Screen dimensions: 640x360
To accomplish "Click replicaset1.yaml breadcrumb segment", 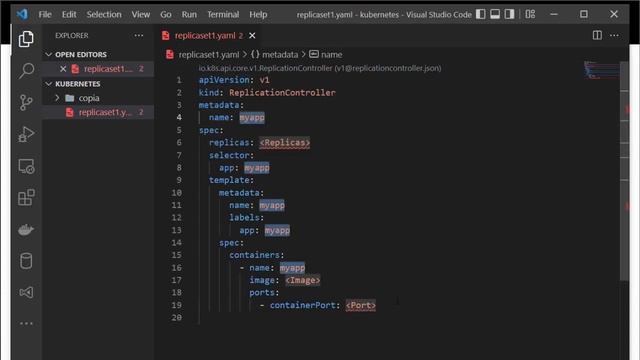I will pos(209,54).
